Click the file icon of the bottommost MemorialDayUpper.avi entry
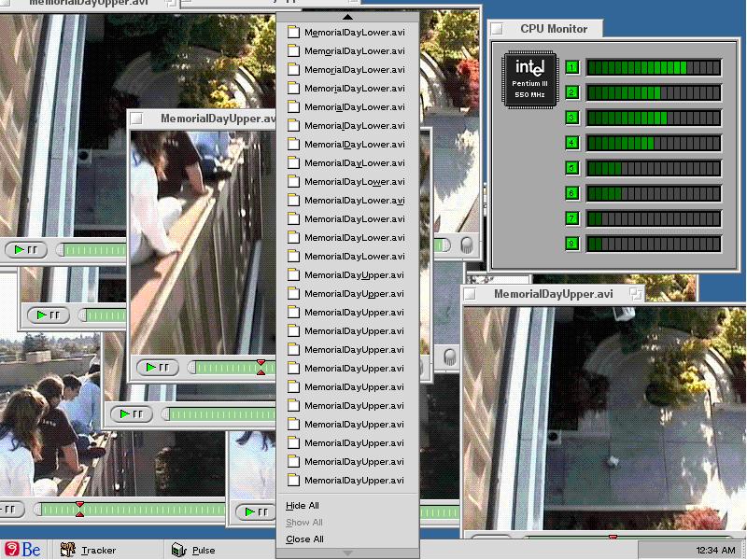The width and height of the screenshot is (747, 560). tap(293, 481)
